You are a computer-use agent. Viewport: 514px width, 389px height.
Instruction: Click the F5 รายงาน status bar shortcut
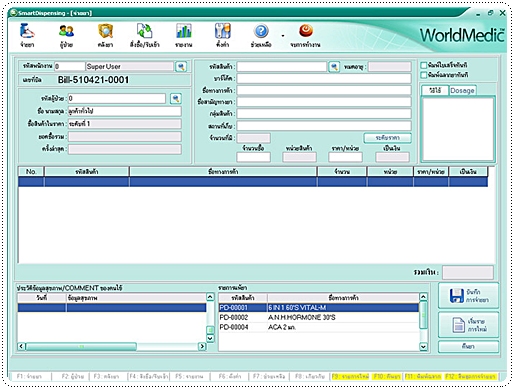click(x=189, y=377)
